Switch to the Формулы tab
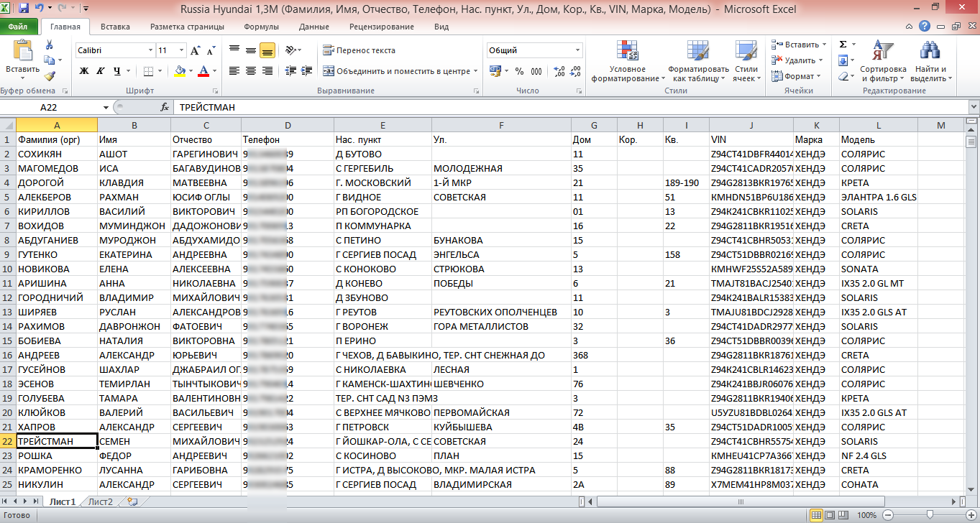 [261, 27]
